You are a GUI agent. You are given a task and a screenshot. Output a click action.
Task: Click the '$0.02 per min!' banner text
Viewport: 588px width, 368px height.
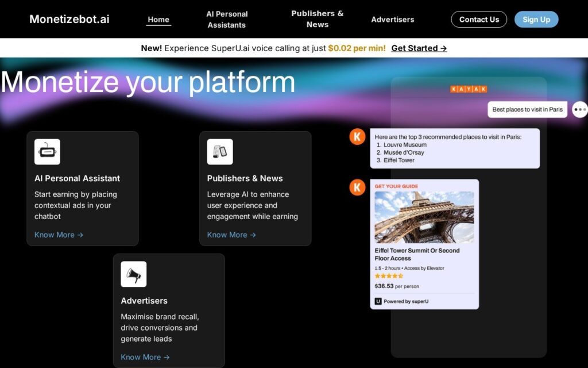tap(357, 48)
